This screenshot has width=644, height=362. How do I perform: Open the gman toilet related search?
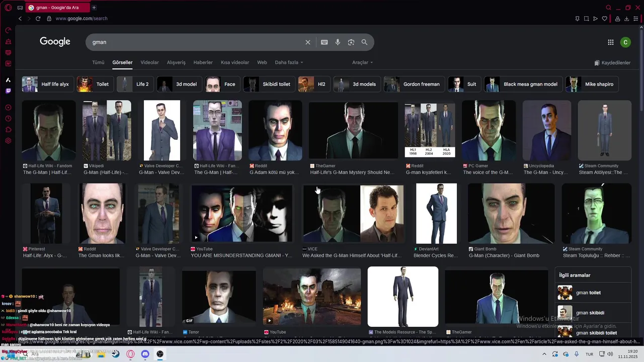[594, 293]
